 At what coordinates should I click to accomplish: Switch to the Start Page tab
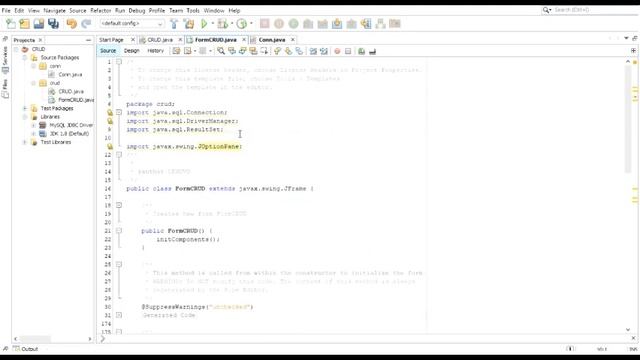[x=111, y=40]
